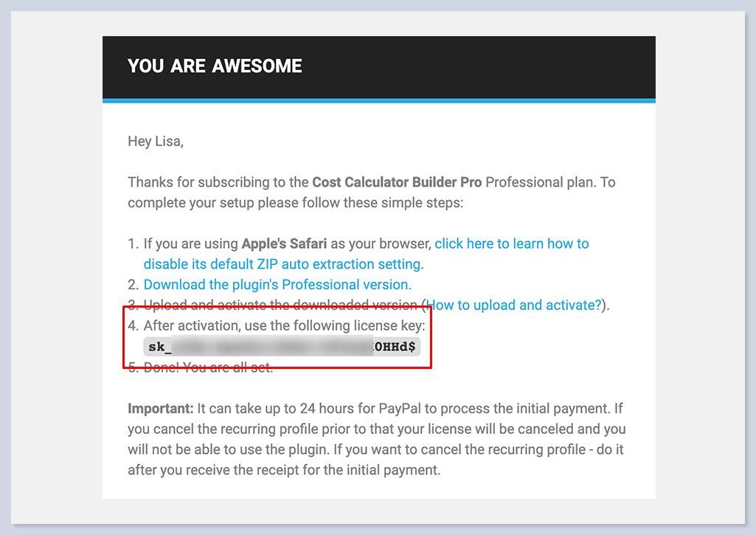Click the bold Cost Calculator Builder Pro text
Screen dimensions: 756x535
[x=397, y=182]
